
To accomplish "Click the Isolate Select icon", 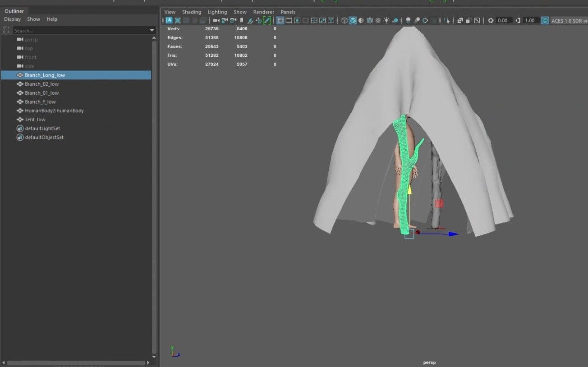I will click(x=447, y=20).
